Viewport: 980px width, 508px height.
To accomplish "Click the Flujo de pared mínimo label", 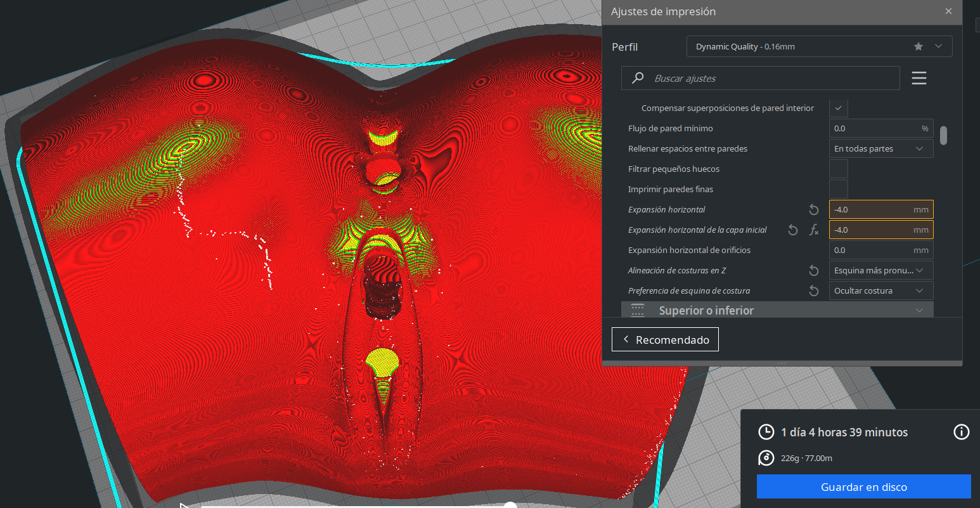I will coord(670,128).
